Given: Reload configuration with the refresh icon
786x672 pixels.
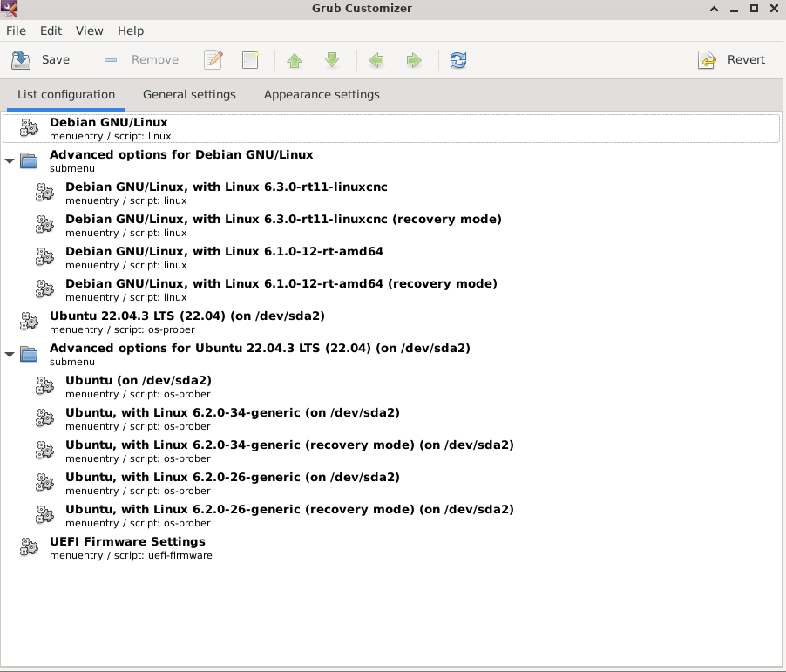Looking at the screenshot, I should [x=458, y=60].
